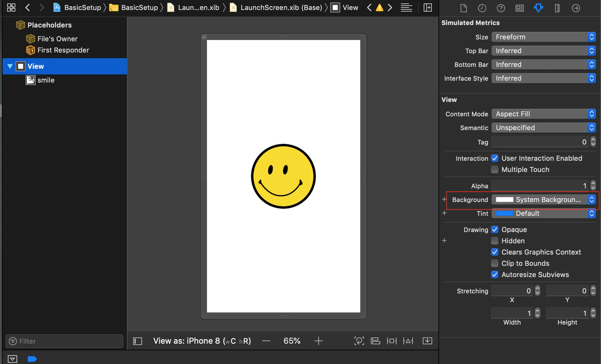This screenshot has height=364, width=601.
Task: Toggle Clears Graphics Context checkbox
Action: pos(495,252)
